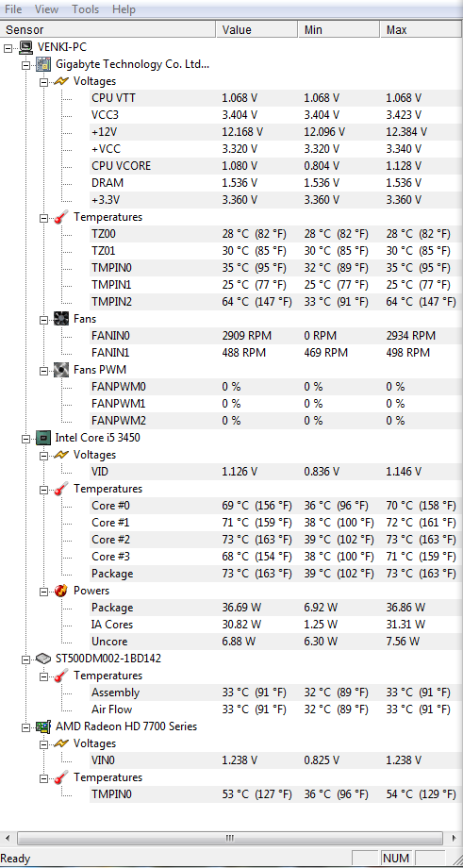Click the ST500DM002 hard drive icon
Image resolution: width=463 pixels, height=868 pixels.
pos(43,659)
